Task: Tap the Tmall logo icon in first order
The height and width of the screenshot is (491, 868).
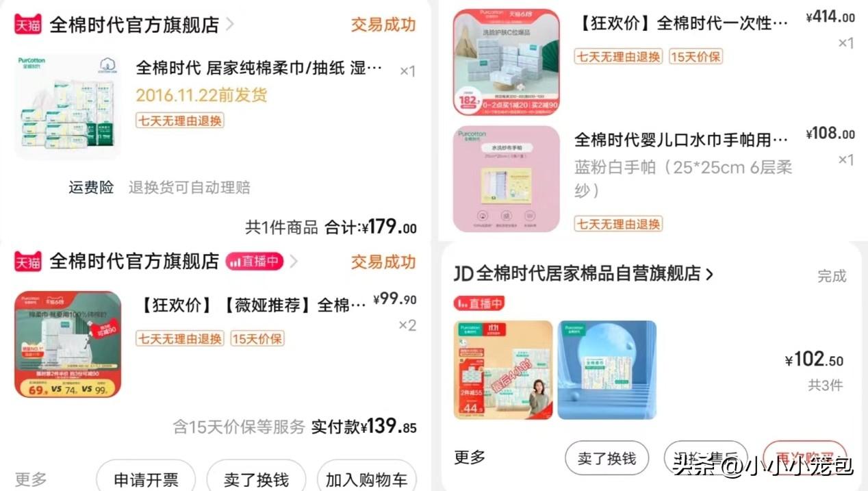Action: pyautogui.click(x=28, y=25)
